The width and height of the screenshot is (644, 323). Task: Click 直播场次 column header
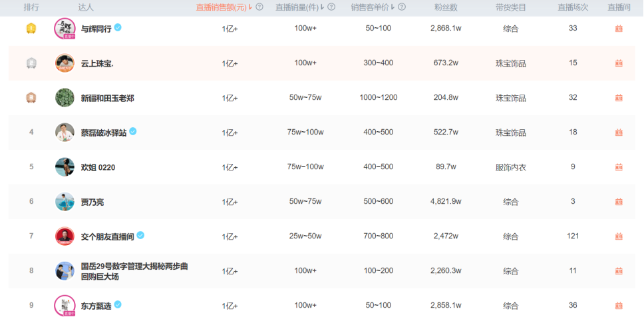click(x=573, y=7)
